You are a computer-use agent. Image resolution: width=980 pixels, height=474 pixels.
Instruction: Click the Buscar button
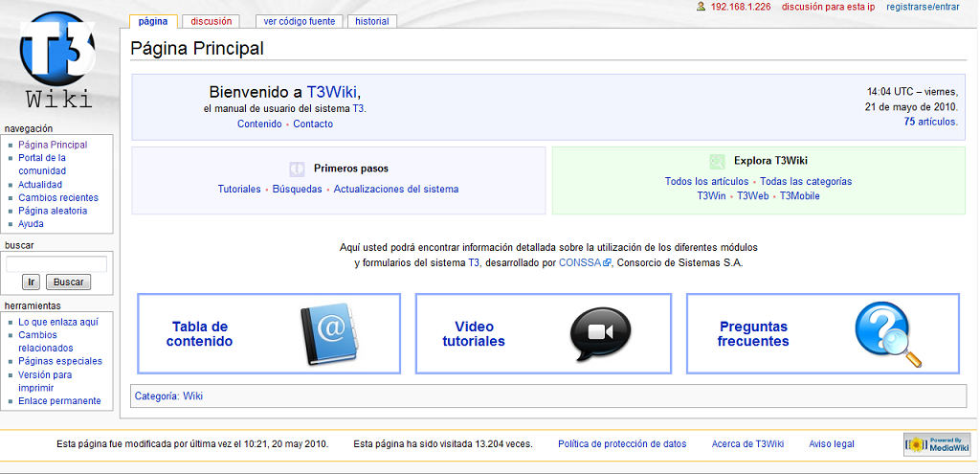[68, 282]
